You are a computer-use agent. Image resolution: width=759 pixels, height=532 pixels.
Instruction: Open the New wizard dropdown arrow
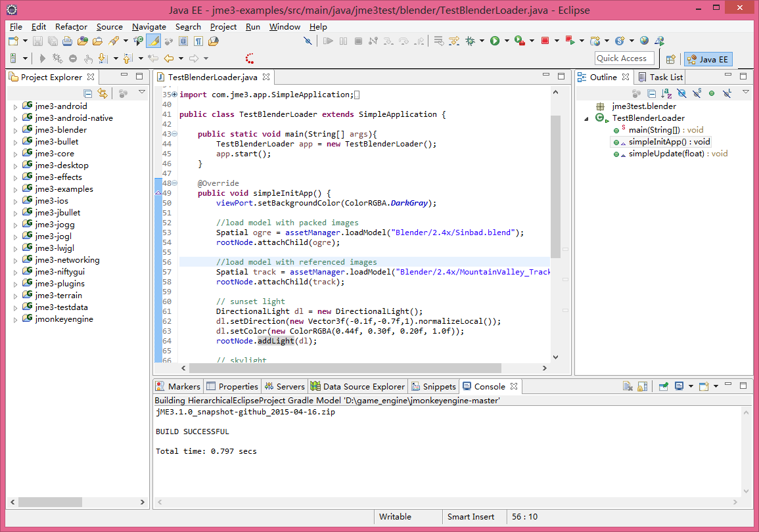tap(25, 41)
